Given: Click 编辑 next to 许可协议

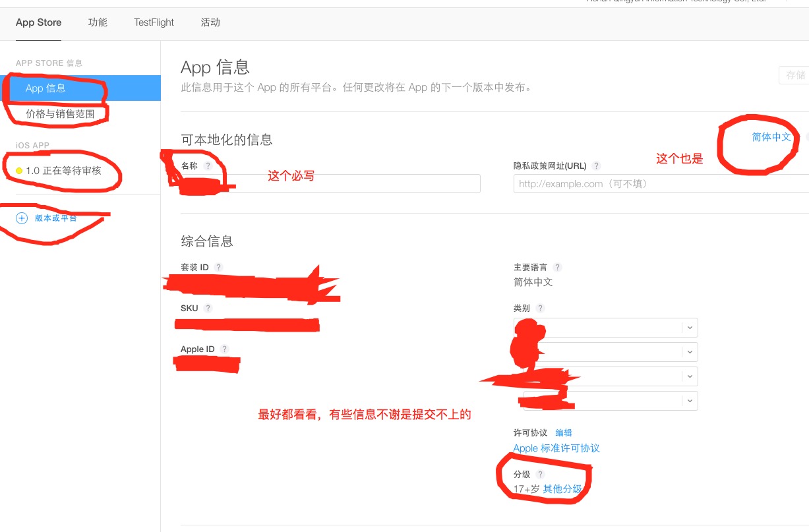Looking at the screenshot, I should coord(564,433).
